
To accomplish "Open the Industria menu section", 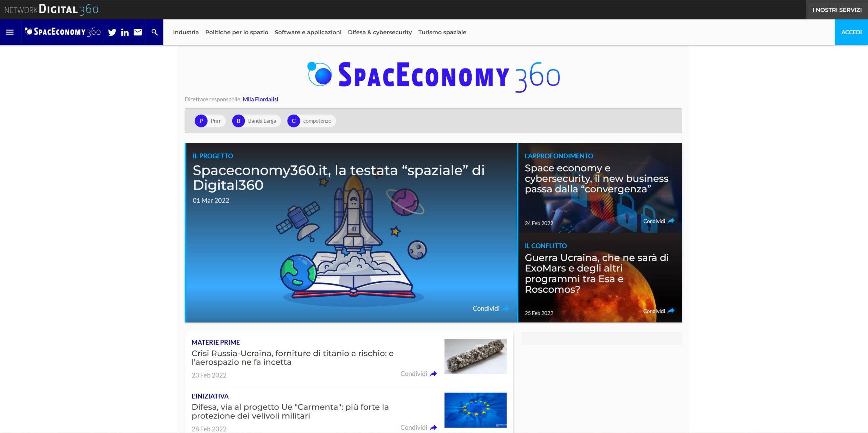I will click(186, 32).
